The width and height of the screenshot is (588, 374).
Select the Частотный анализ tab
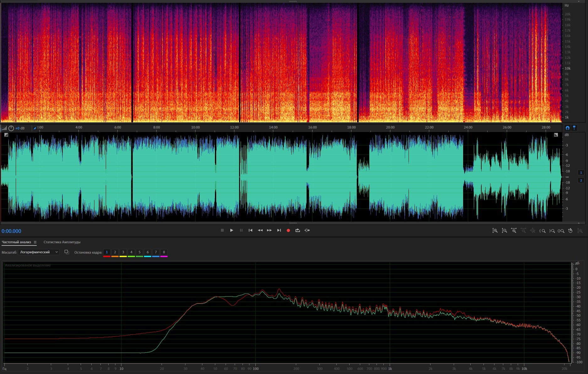tap(16, 242)
